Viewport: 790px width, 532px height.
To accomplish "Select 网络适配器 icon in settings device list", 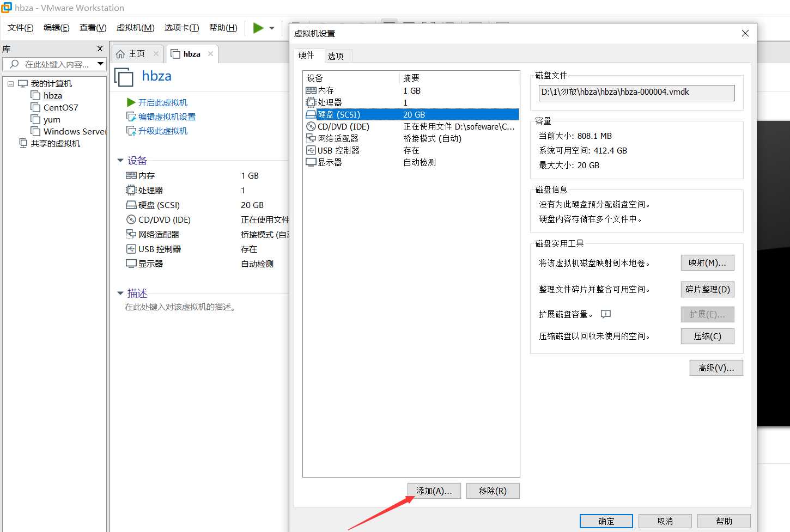I will 311,138.
